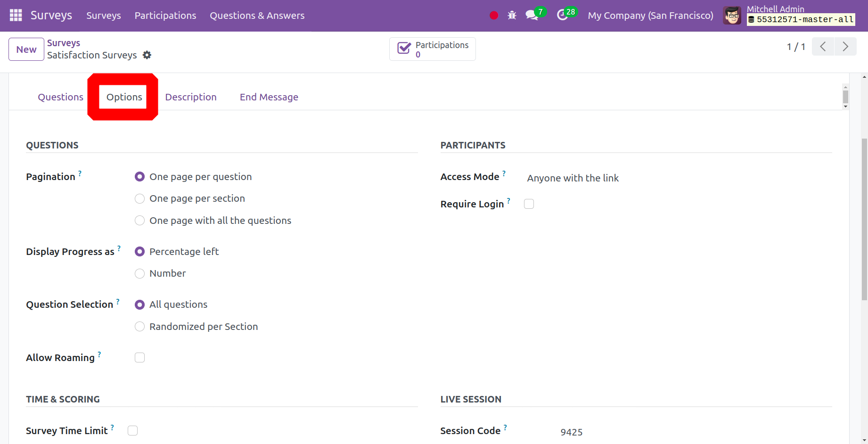This screenshot has width=868, height=444.
Task: Open the debug bug icon menu
Action: point(512,16)
